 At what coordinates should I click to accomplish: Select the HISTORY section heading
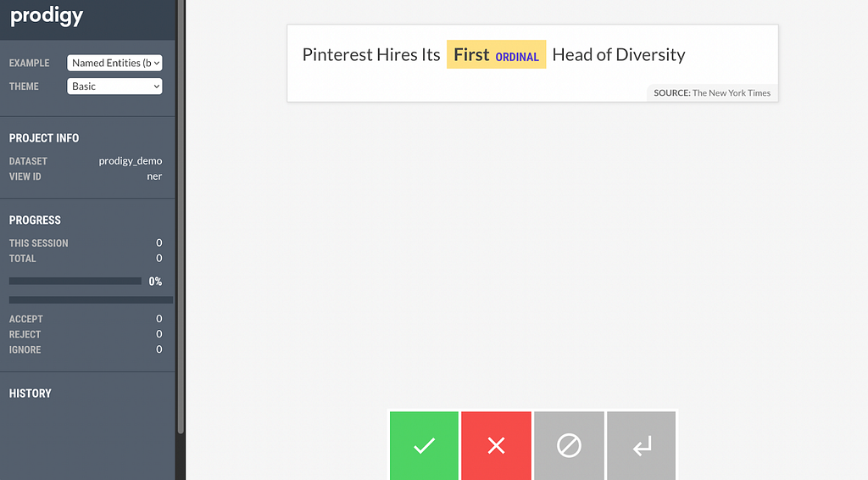tap(31, 393)
